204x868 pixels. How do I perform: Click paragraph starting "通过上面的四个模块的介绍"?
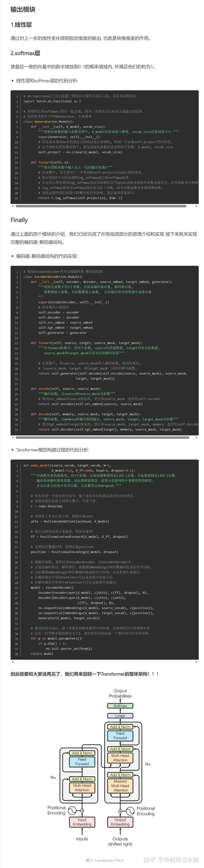tap(104, 238)
